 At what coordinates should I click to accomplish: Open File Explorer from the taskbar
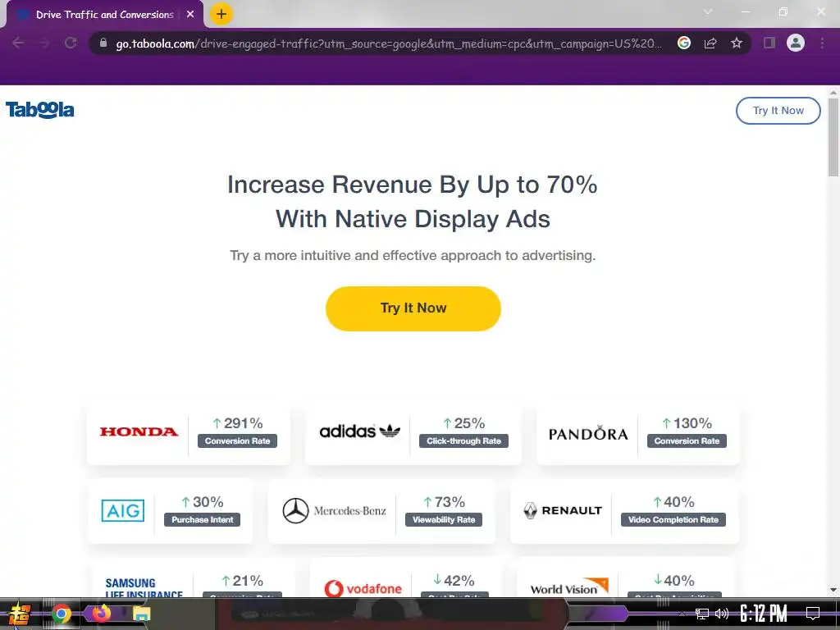(141, 614)
